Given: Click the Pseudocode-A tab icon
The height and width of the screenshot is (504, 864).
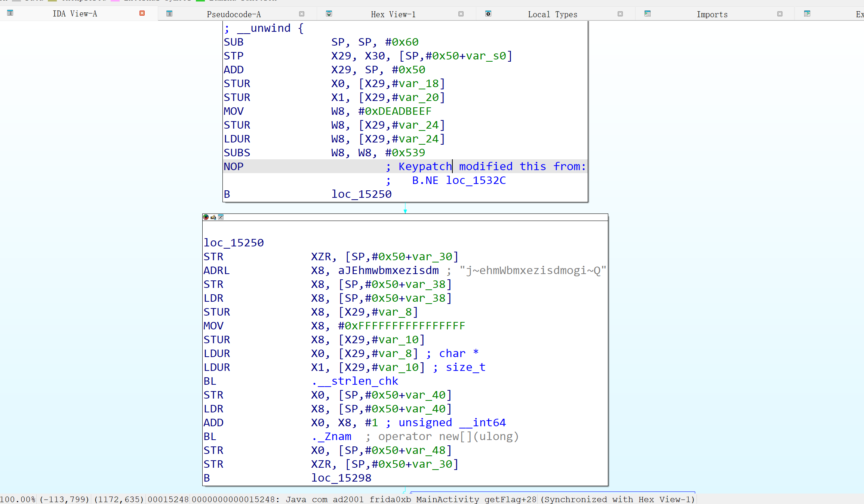Looking at the screenshot, I should (x=169, y=14).
